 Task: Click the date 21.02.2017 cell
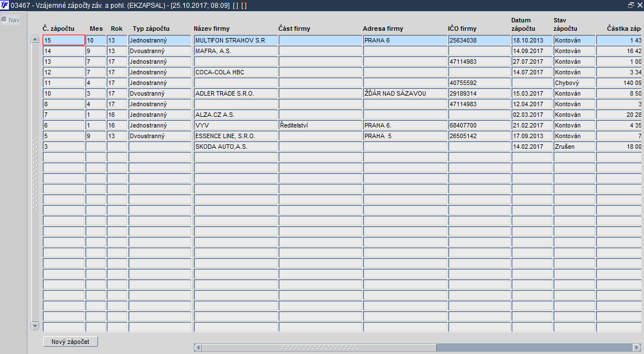pyautogui.click(x=532, y=125)
